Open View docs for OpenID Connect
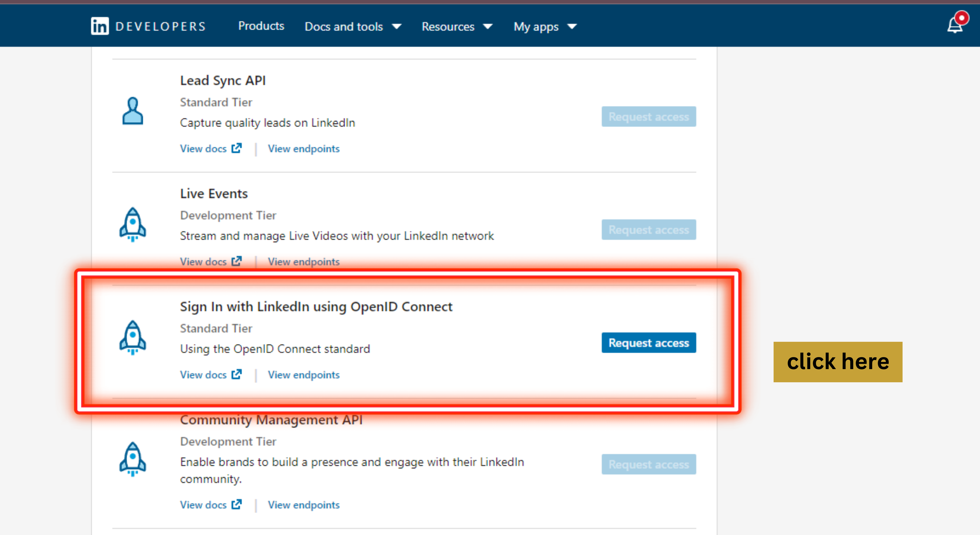 [x=211, y=374]
